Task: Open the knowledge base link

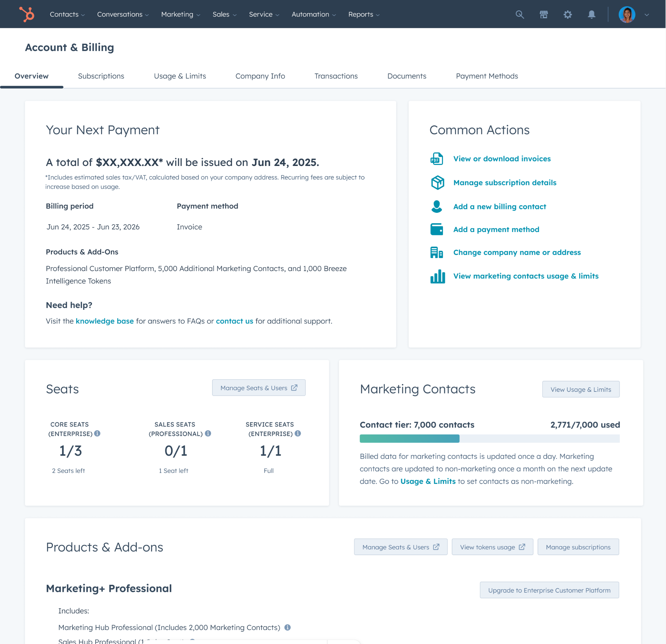Action: tap(105, 321)
